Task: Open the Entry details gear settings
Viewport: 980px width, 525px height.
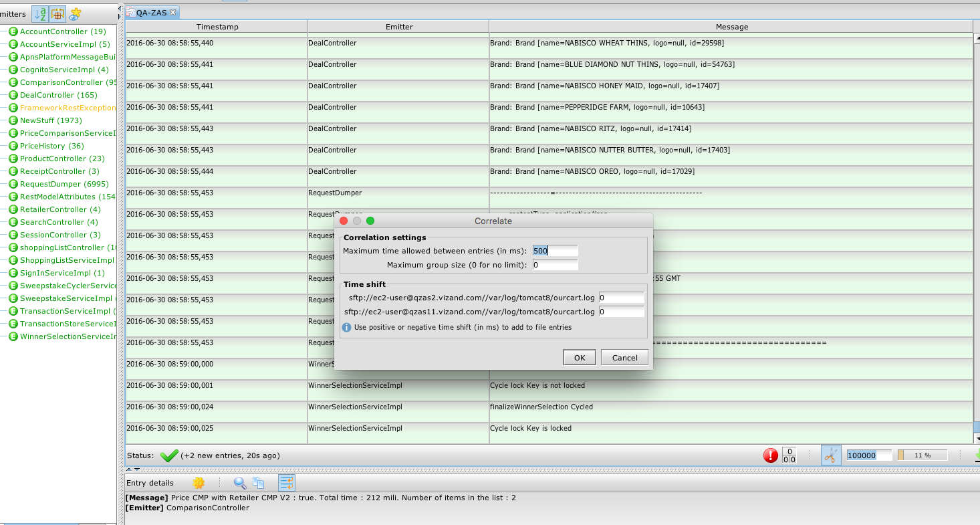Action: (199, 483)
